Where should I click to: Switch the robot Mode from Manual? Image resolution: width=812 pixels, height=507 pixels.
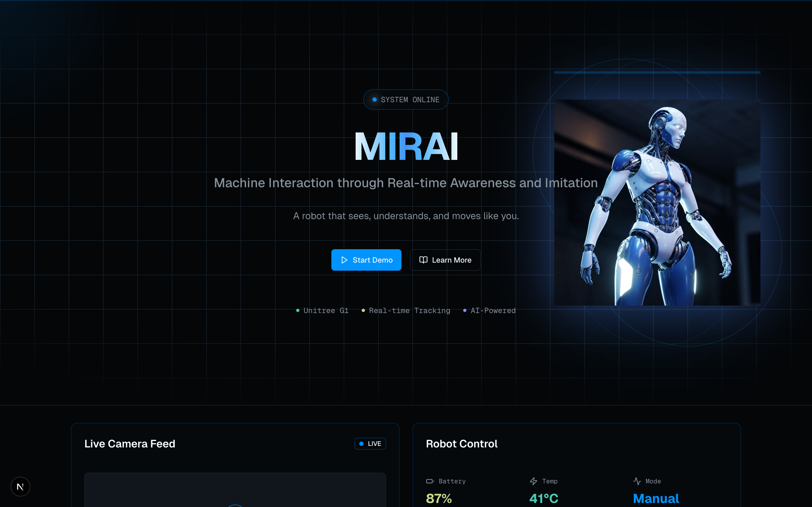pos(656,498)
